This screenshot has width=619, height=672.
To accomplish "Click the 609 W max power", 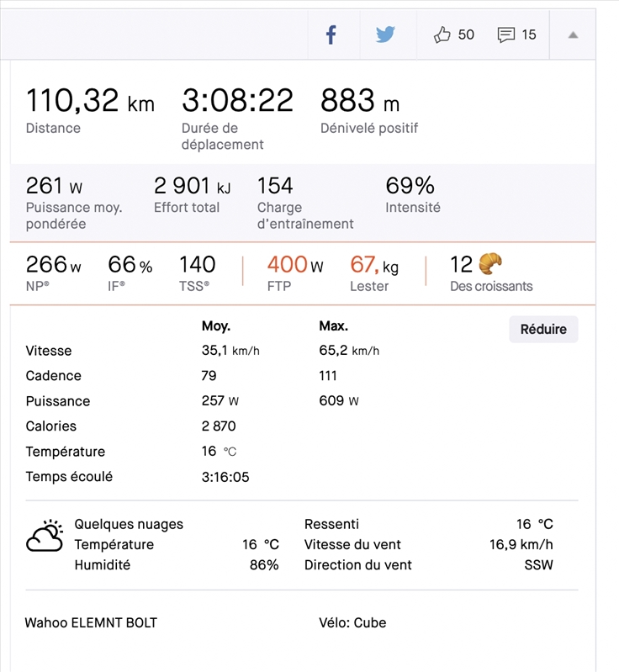I will pos(339,400).
